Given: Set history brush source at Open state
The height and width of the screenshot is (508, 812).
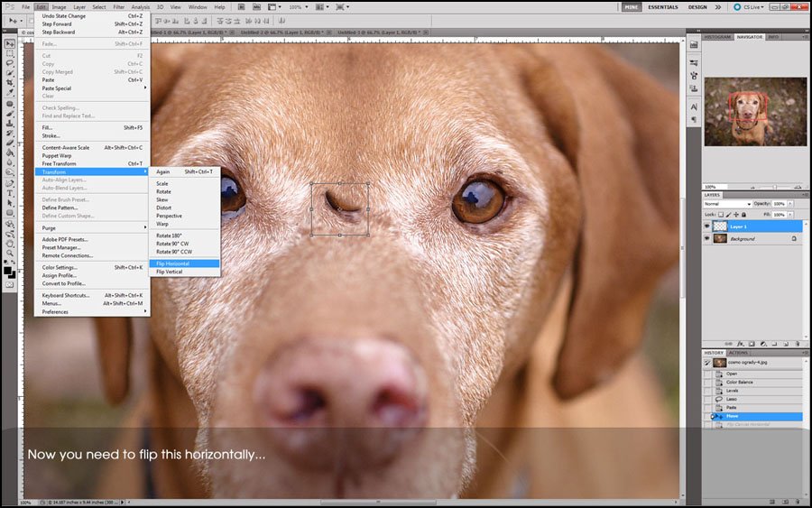Looking at the screenshot, I should coord(708,374).
